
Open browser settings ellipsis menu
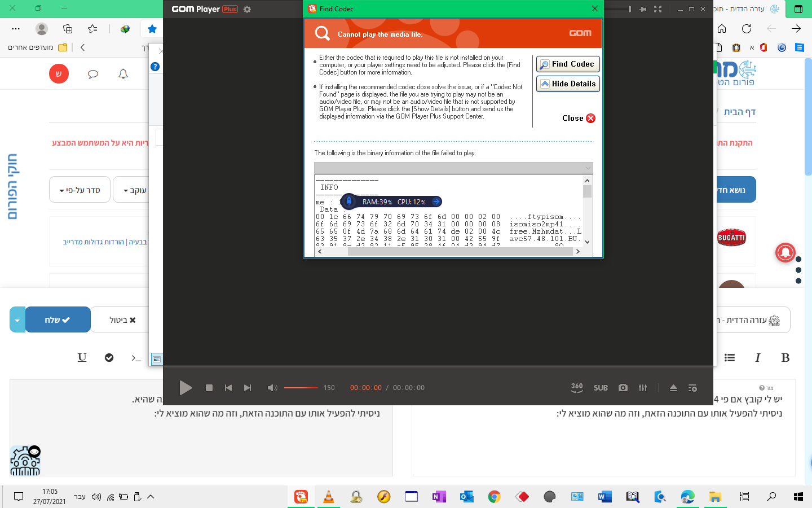(x=16, y=28)
